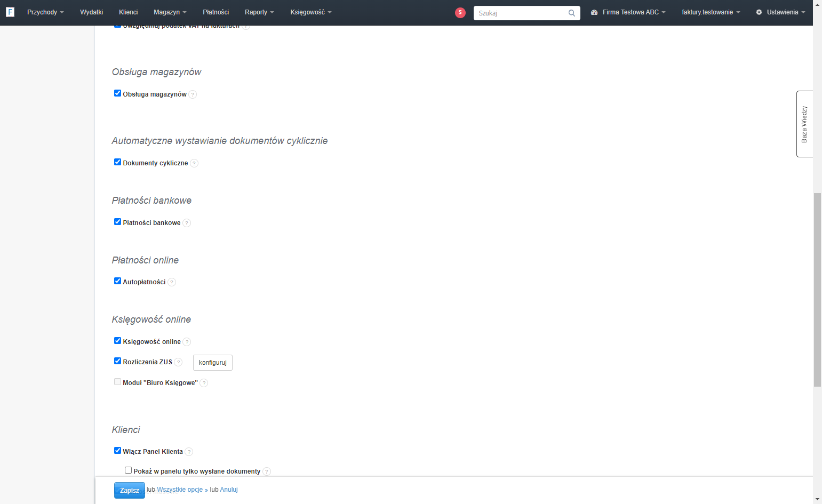Click help icon next to Moduł Biuro Księgowe
The width and height of the screenshot is (822, 504).
(204, 383)
